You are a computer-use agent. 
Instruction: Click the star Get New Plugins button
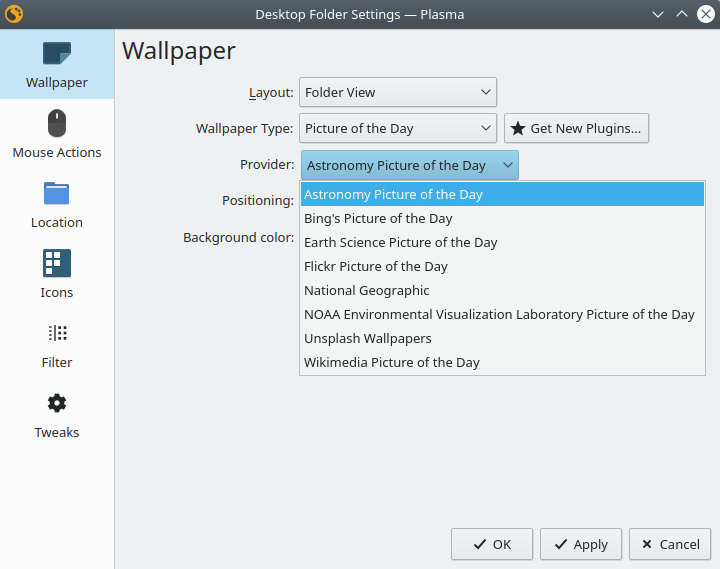point(576,128)
